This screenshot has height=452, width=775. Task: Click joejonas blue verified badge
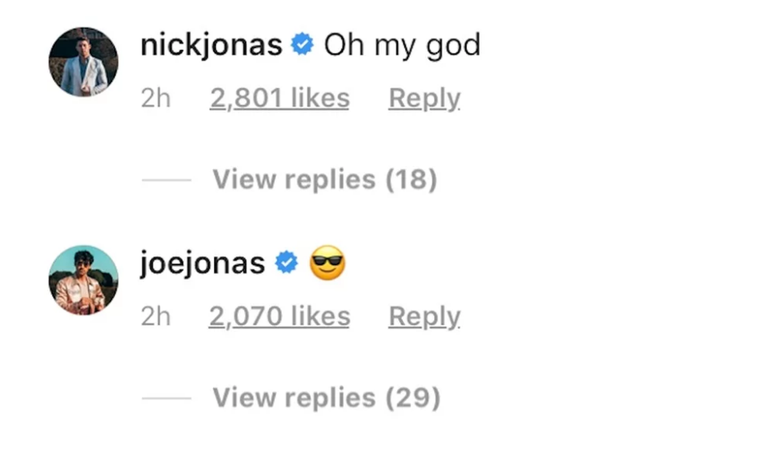(x=287, y=262)
